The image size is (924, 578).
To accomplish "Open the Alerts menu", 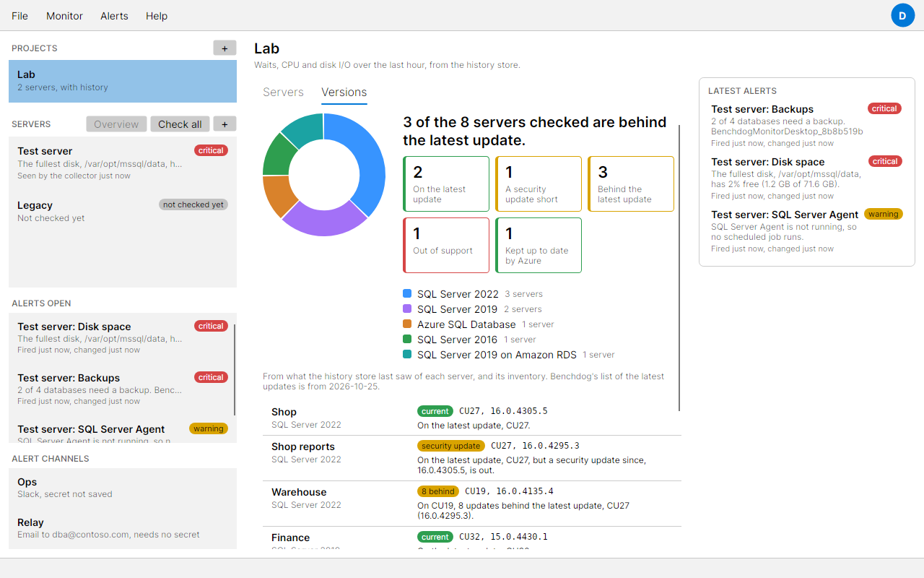I will pyautogui.click(x=114, y=16).
